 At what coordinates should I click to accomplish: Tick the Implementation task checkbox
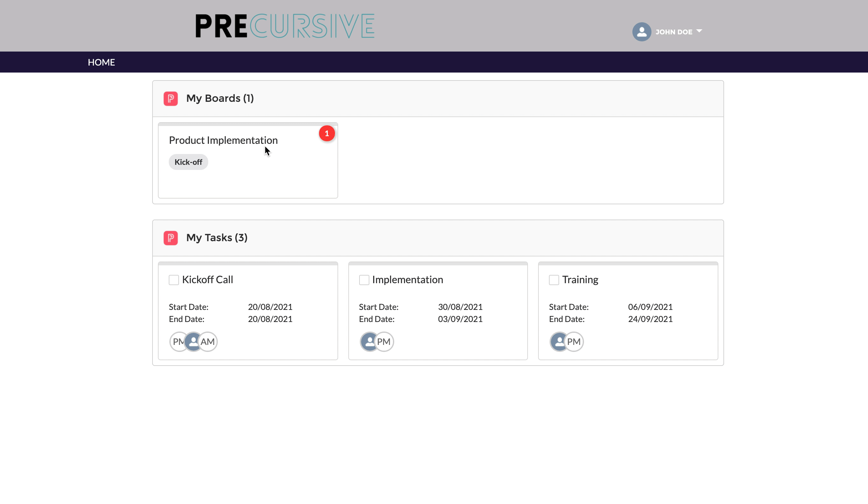364,280
